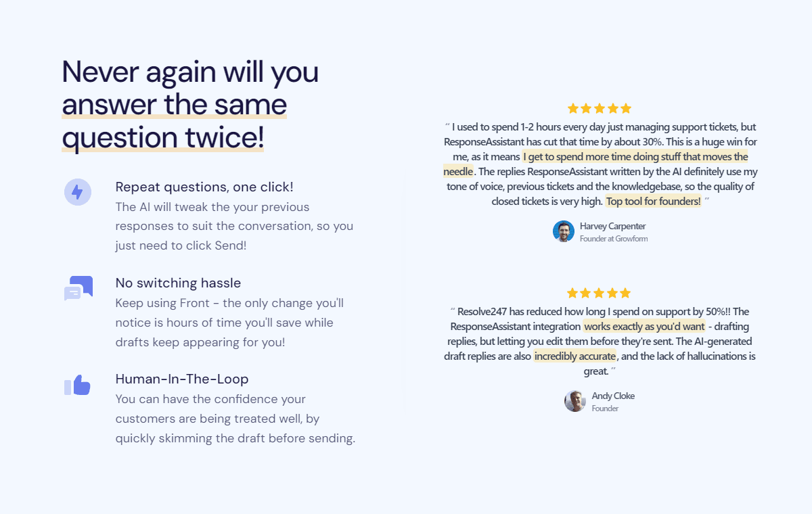Click the underlined "question twice!" heading text
The image size is (812, 514).
(x=163, y=137)
